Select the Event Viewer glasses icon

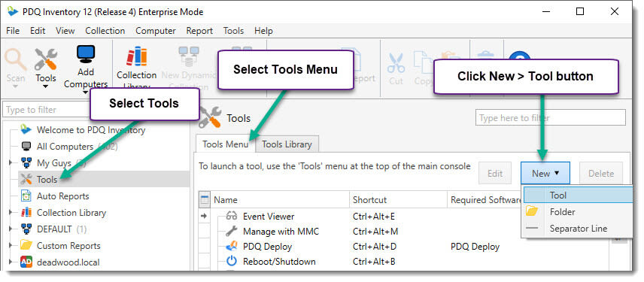232,217
